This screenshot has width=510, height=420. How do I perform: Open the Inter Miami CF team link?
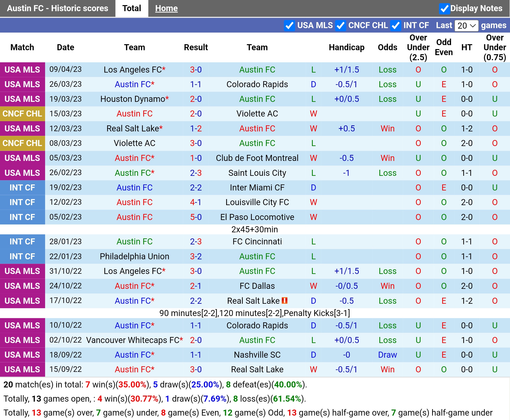pos(257,188)
